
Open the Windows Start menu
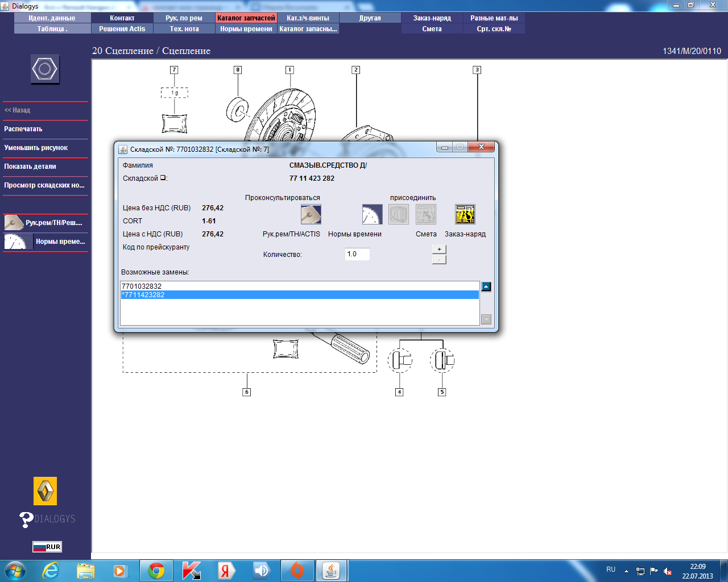tap(15, 571)
